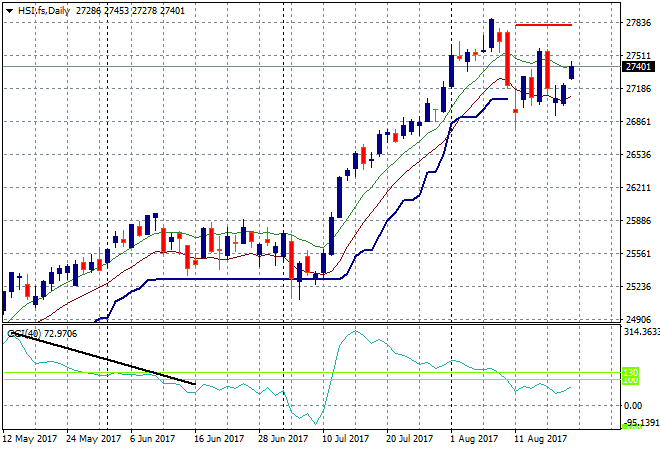
Task: Click the 26211 price axis label
Action: [x=639, y=187]
